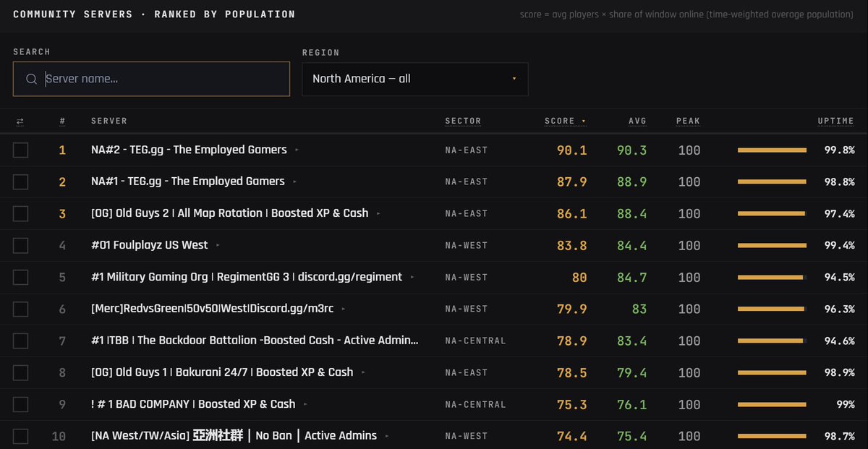Open the Region dropdown North America — all
This screenshot has width=868, height=449.
[415, 79]
